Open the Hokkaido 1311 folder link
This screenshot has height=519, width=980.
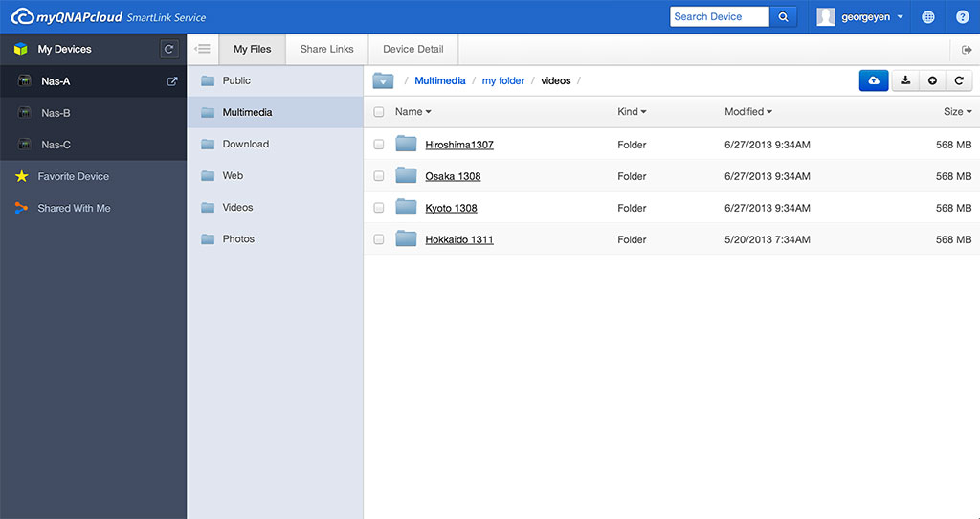point(459,239)
